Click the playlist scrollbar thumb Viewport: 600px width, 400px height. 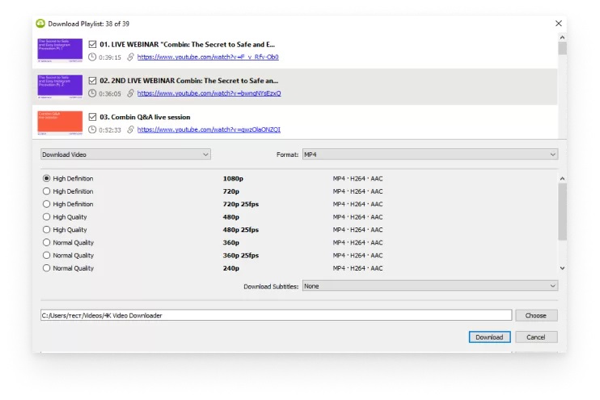[562, 49]
